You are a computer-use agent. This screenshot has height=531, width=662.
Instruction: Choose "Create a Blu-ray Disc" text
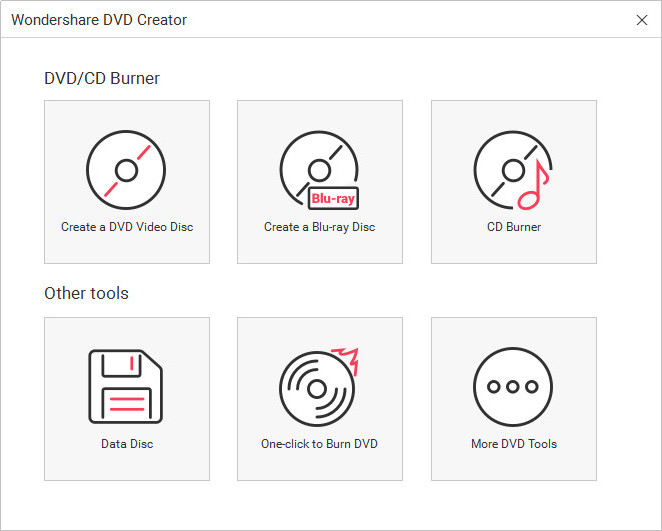pyautogui.click(x=319, y=227)
